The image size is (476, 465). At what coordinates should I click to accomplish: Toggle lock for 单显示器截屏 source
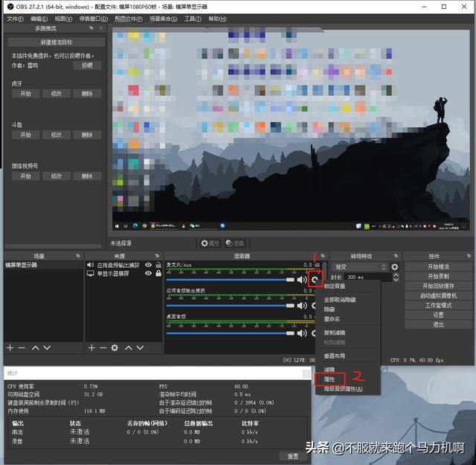coord(158,274)
